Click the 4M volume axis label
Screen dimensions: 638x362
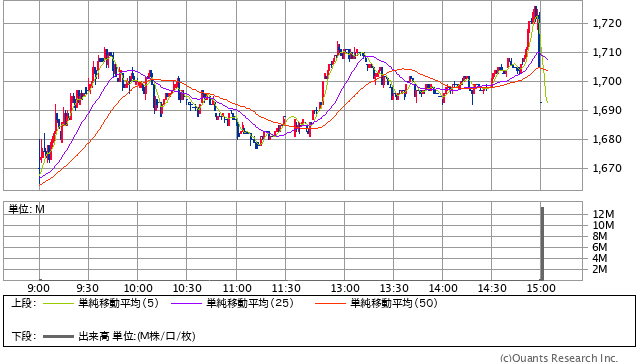pos(600,258)
